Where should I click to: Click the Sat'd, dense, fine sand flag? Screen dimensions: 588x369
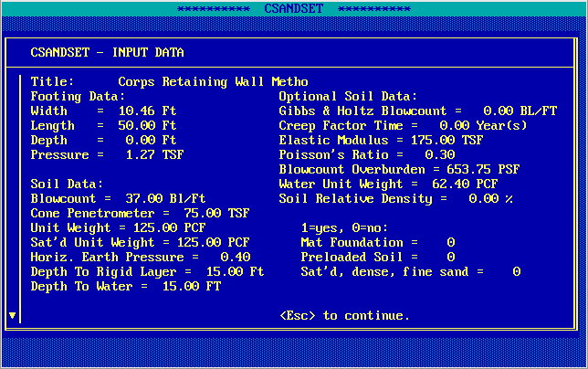click(x=516, y=271)
